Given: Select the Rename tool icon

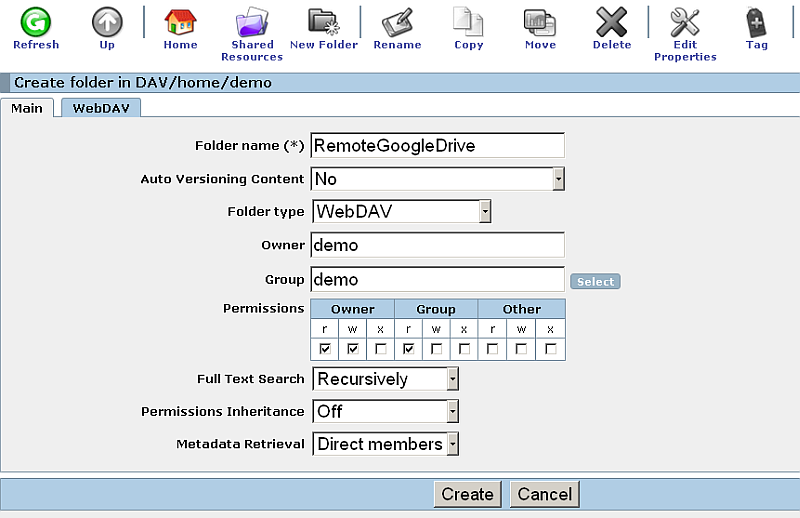Looking at the screenshot, I should coord(397,22).
